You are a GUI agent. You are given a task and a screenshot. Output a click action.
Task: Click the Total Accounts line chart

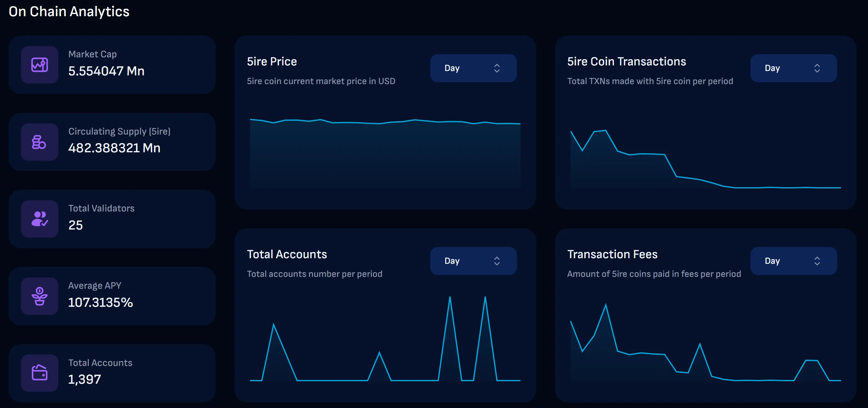pos(385,338)
